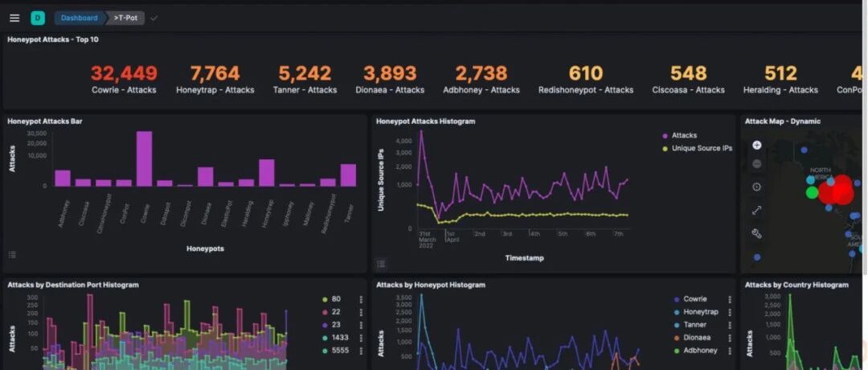This screenshot has height=370, width=868.
Task: Click Attacks by Honeypot Histogram title
Action: coord(431,285)
